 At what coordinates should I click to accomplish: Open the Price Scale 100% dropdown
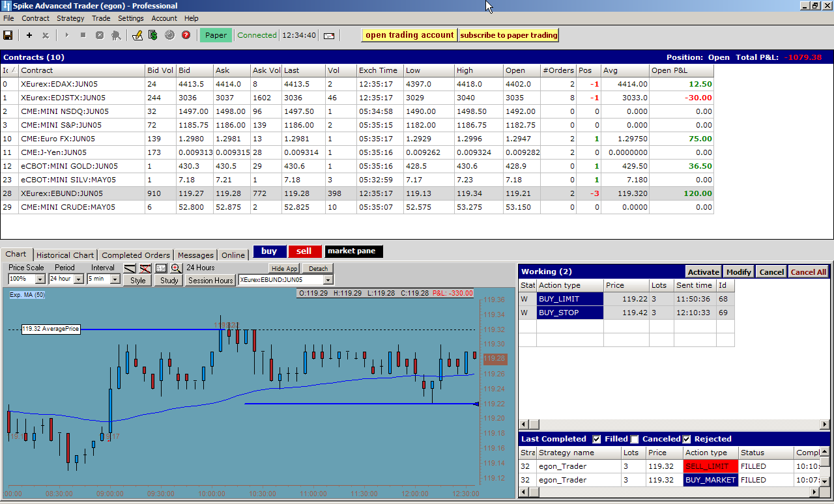(x=40, y=279)
